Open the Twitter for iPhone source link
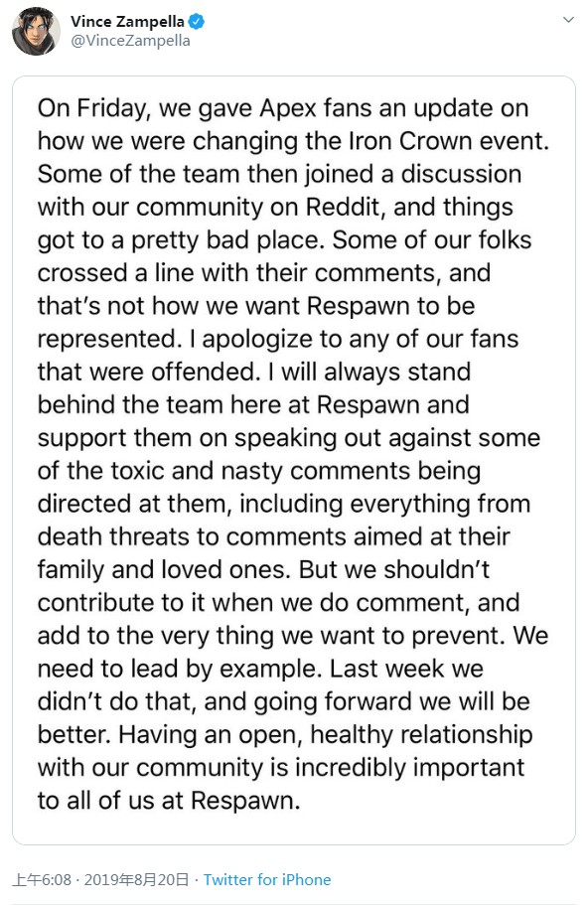Image resolution: width=588 pixels, height=906 pixels. click(267, 879)
